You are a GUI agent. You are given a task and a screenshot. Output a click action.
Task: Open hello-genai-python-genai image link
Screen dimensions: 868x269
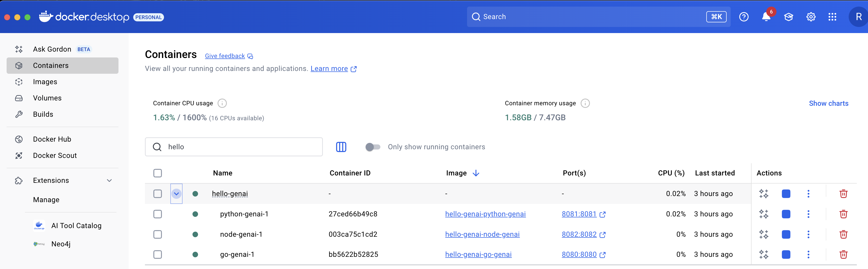tap(485, 214)
